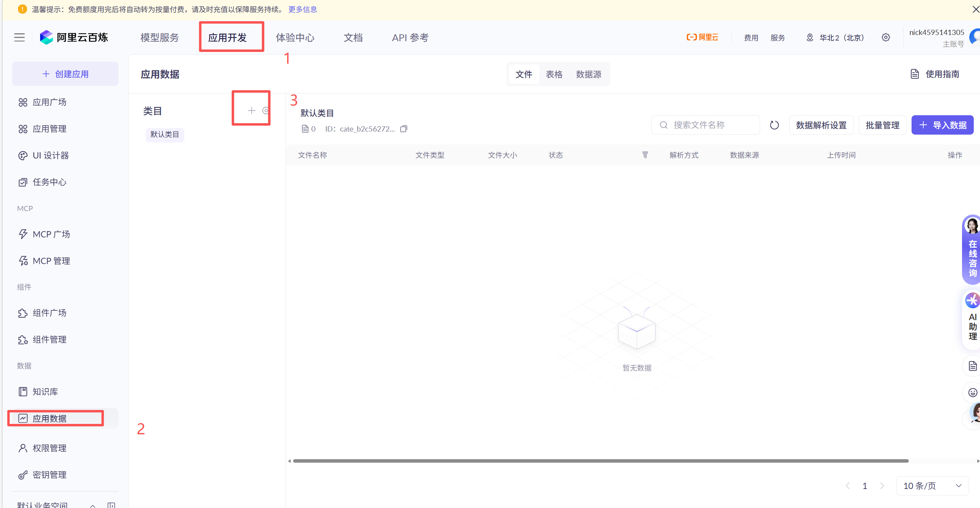Expand the 10 条/页 page size dropdown

[932, 486]
